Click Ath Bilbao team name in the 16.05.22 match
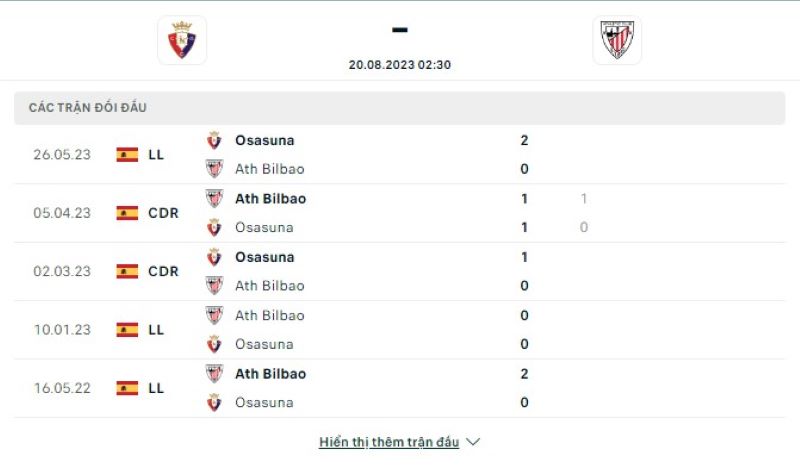The image size is (800, 473). click(x=271, y=374)
